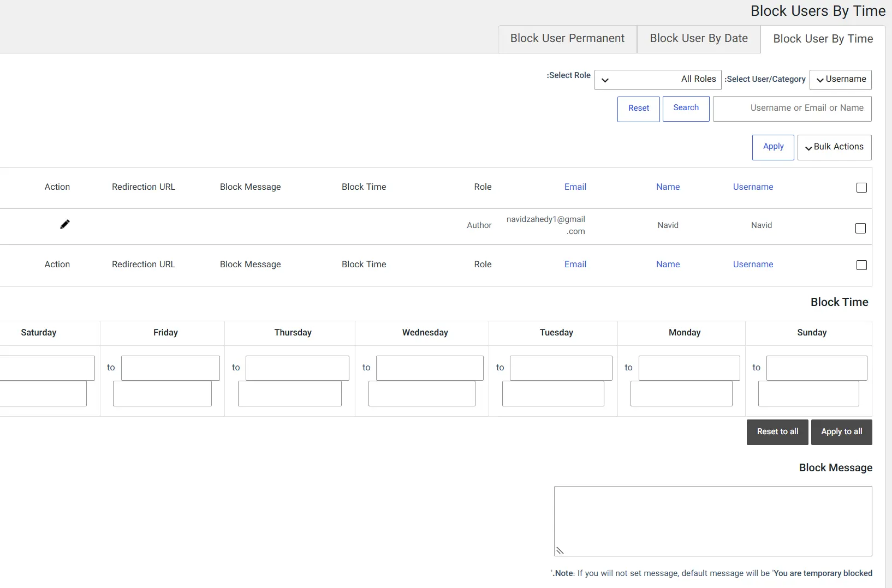Tick the select-all checkbox in bottom table footer

(861, 265)
